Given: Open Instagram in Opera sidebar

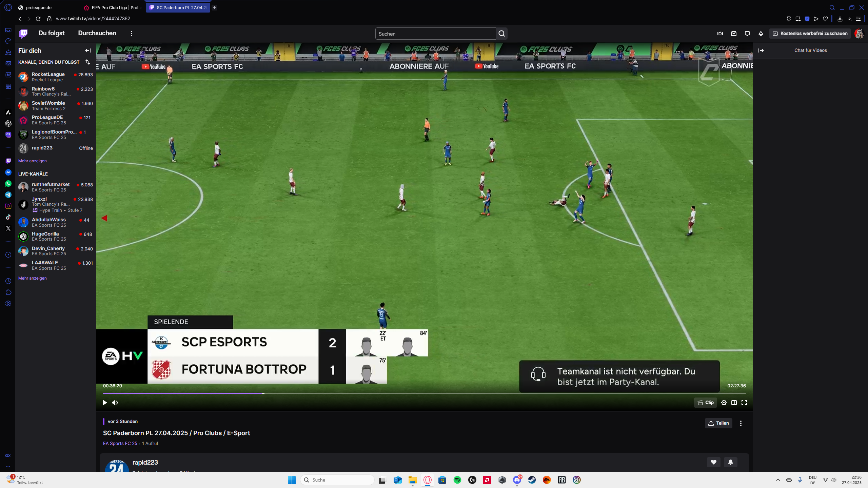Looking at the screenshot, I should pyautogui.click(x=8, y=206).
